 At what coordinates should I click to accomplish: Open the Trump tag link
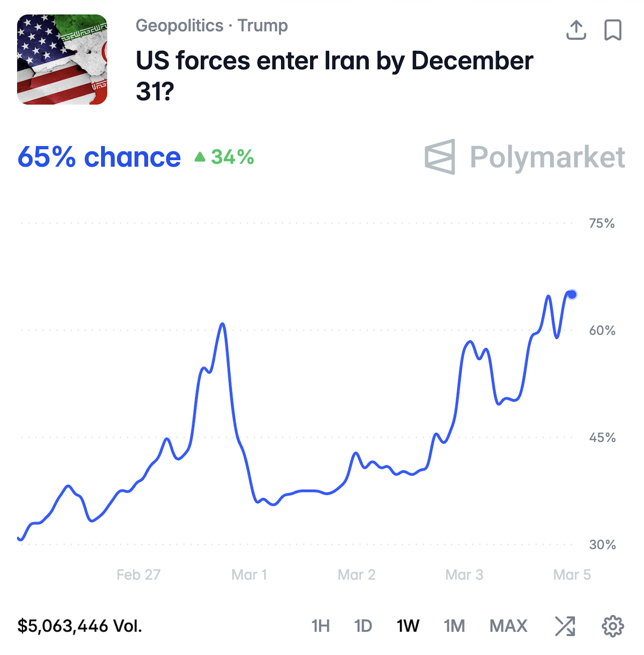(x=263, y=26)
